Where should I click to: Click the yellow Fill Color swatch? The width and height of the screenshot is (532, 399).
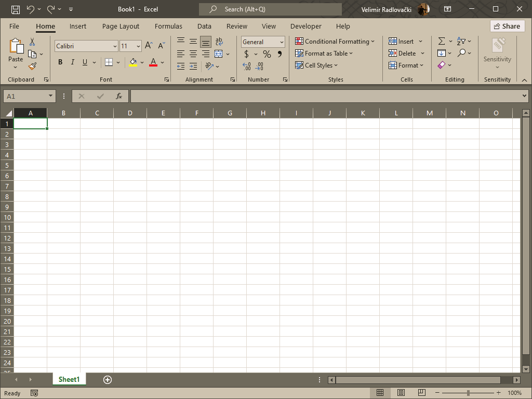(x=133, y=62)
